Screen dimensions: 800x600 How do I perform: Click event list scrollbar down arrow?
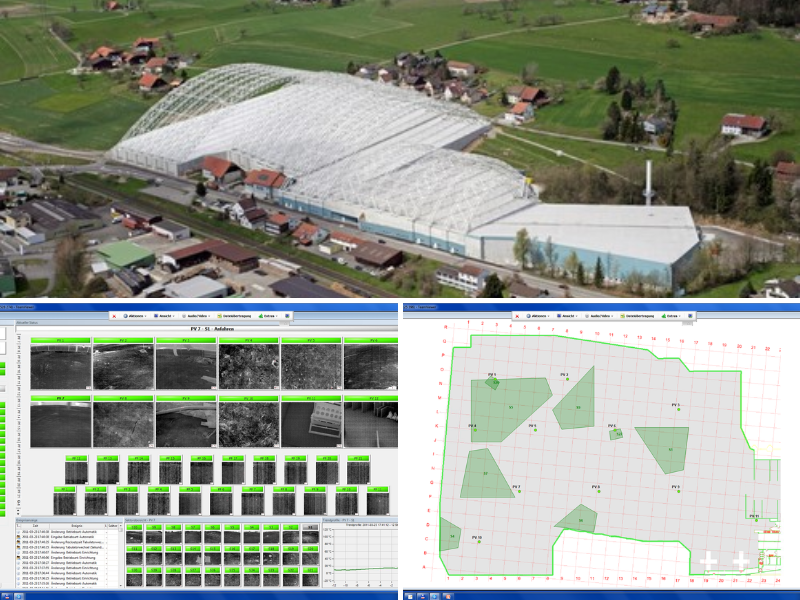[x=120, y=585]
